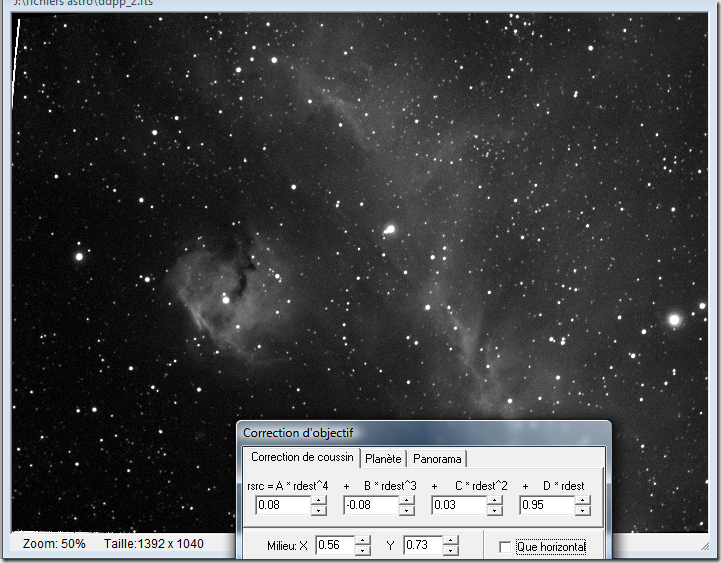This screenshot has width=721, height=563.
Task: Decrease coefficient C with down arrow
Action: 495,510
